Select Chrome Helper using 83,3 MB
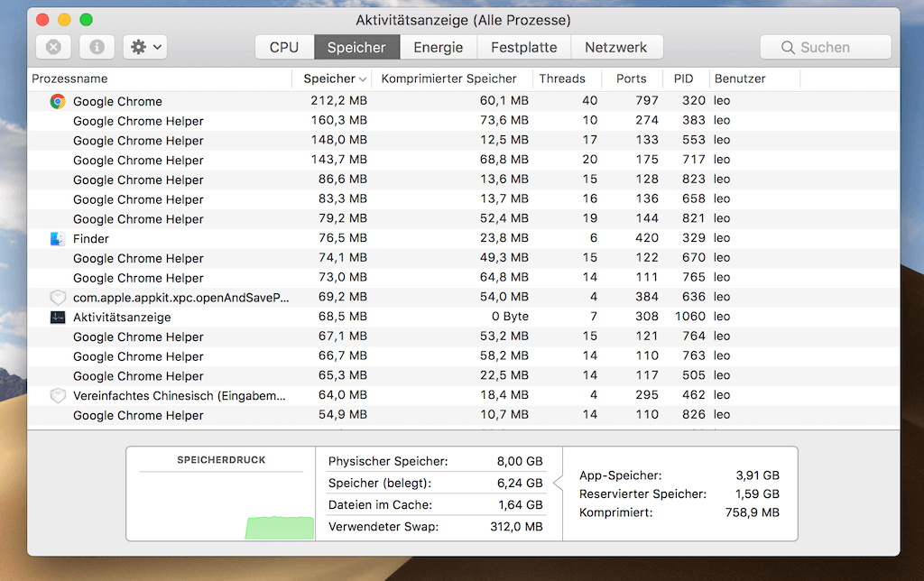924x581 pixels. pos(138,199)
